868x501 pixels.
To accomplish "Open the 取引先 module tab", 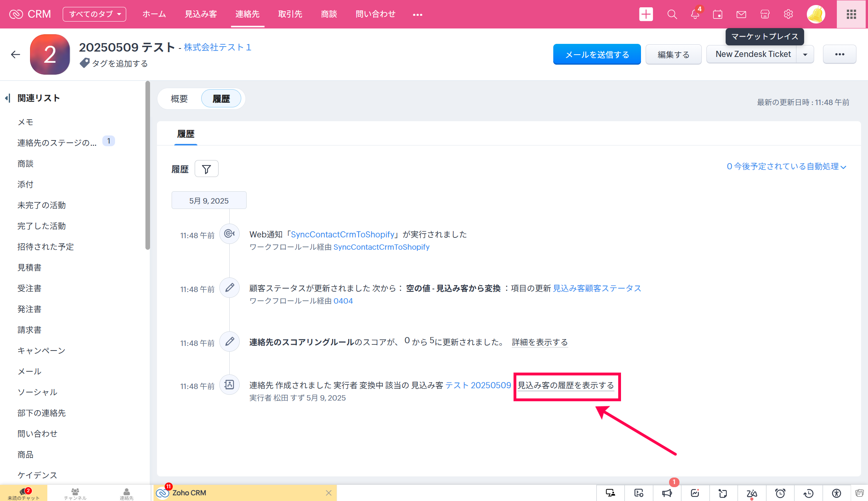I will (x=290, y=14).
